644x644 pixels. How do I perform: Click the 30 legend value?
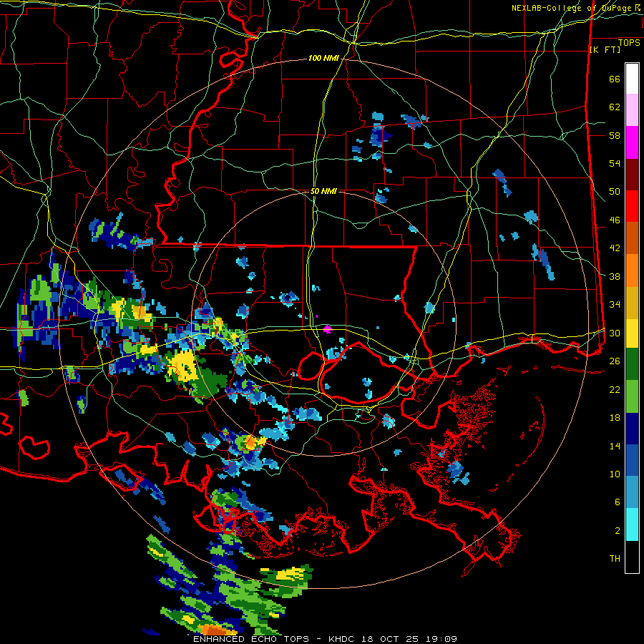pyautogui.click(x=615, y=333)
